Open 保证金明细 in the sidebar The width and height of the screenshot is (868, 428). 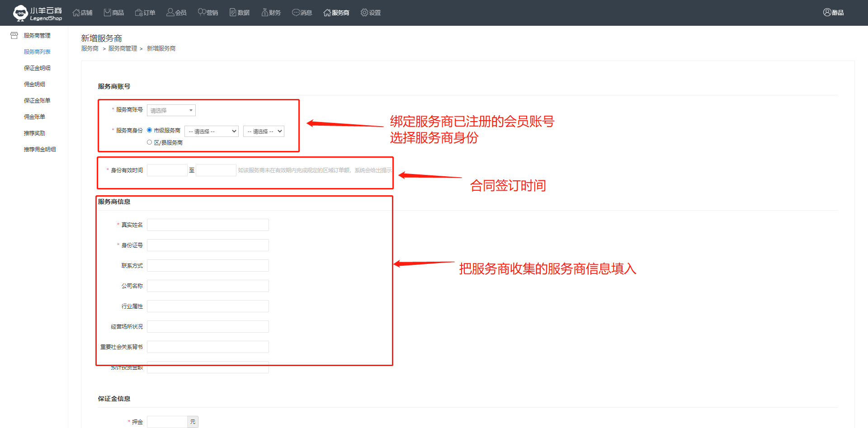(37, 68)
